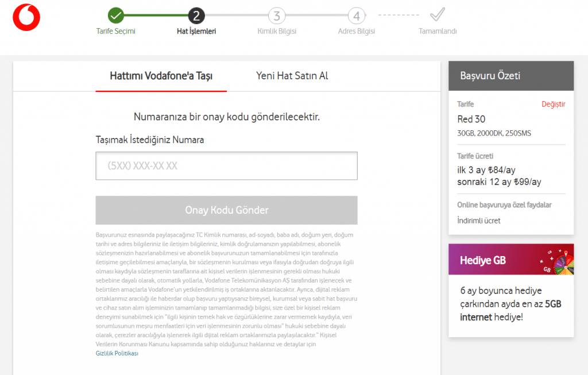This screenshot has height=375, width=588.
Task: Open the Gizlilik Politikası link
Action: coord(117,353)
